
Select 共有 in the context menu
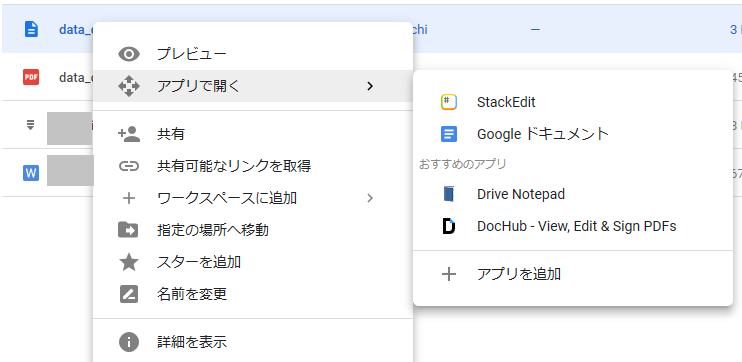coord(253,135)
